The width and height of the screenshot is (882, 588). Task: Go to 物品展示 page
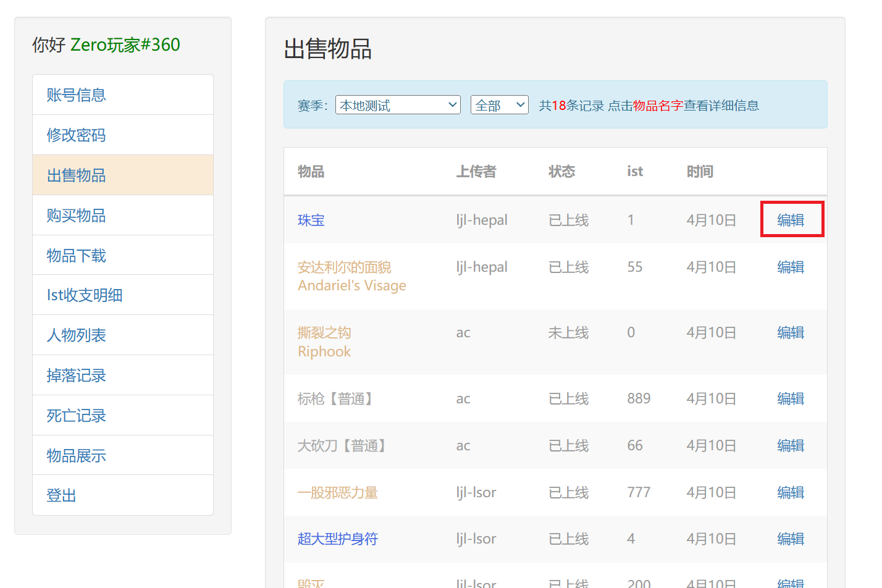coord(77,456)
